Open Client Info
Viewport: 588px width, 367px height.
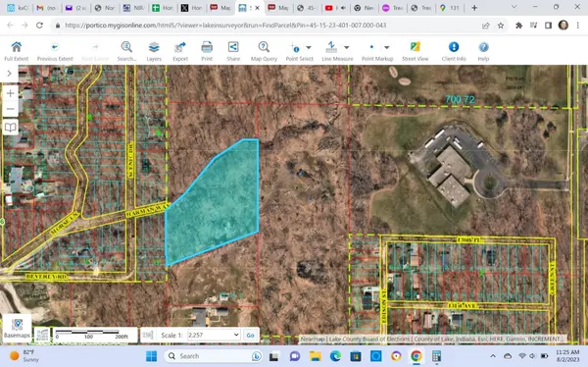454,51
